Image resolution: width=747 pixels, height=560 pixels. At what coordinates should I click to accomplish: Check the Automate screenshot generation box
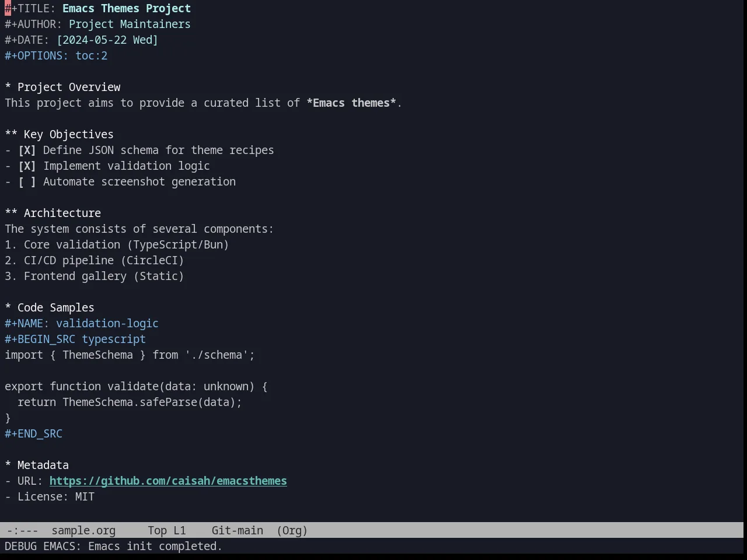pos(27,181)
